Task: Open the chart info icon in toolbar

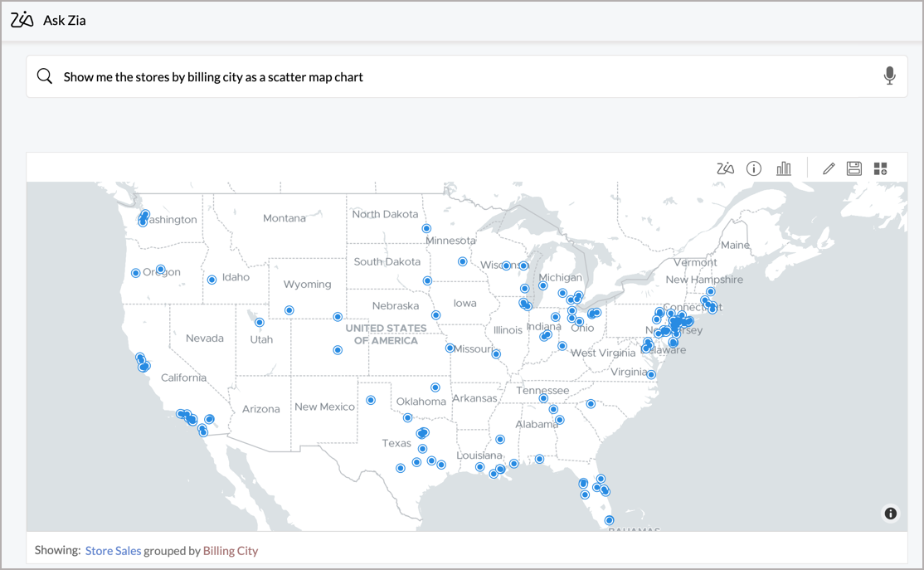Action: click(x=754, y=168)
